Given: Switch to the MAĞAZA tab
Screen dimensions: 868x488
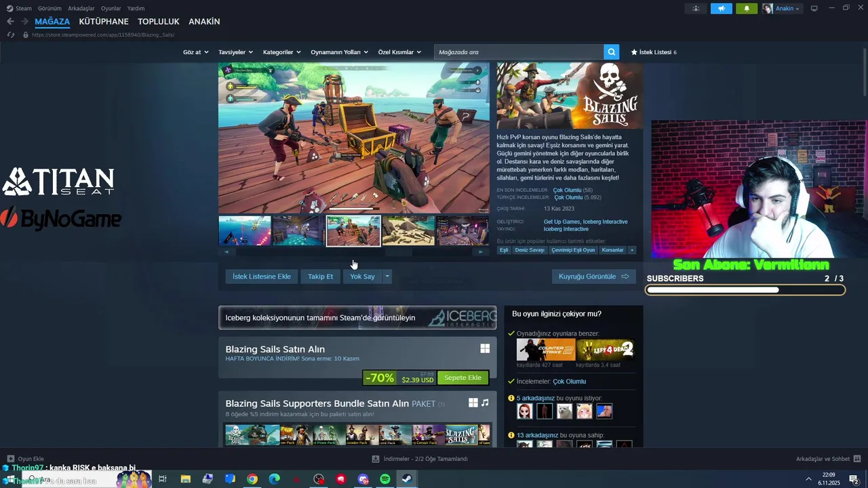Looking at the screenshot, I should pyautogui.click(x=52, y=22).
